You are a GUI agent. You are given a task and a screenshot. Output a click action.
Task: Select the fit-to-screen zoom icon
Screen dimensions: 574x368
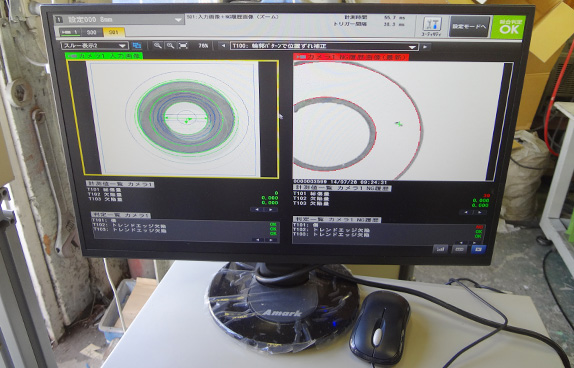[183, 46]
